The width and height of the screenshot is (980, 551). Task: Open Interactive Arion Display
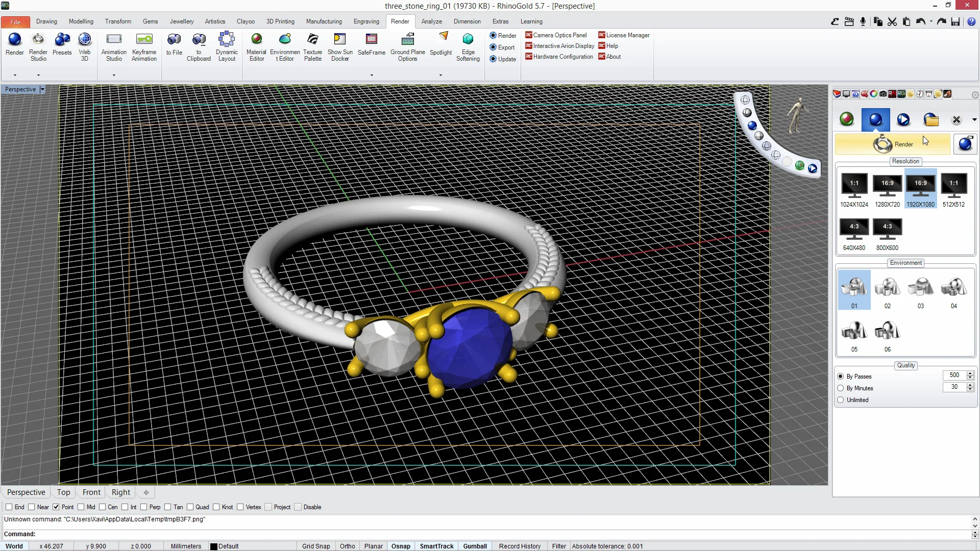(x=560, y=46)
